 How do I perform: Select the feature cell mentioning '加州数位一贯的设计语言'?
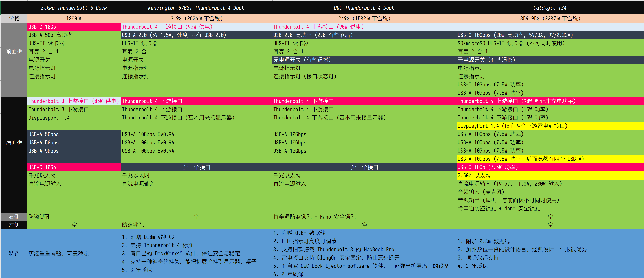550,254
